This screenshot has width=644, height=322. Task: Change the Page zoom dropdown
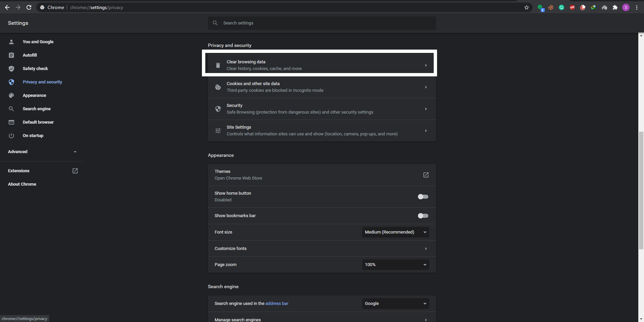(x=395, y=264)
